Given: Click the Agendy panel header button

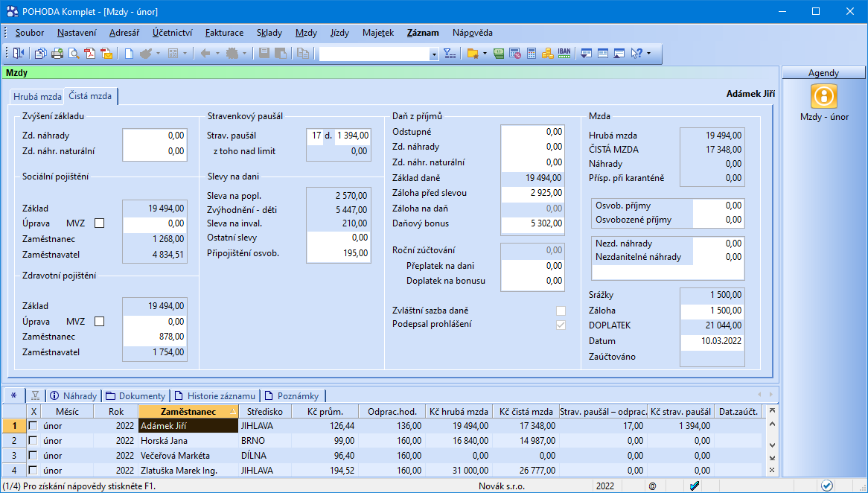Looking at the screenshot, I should click(x=823, y=72).
